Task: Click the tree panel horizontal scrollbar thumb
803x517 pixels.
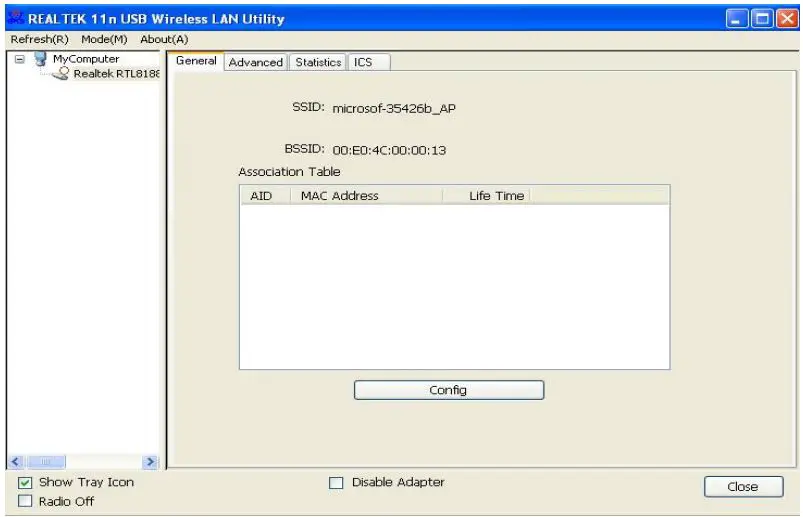Action: coord(45,462)
